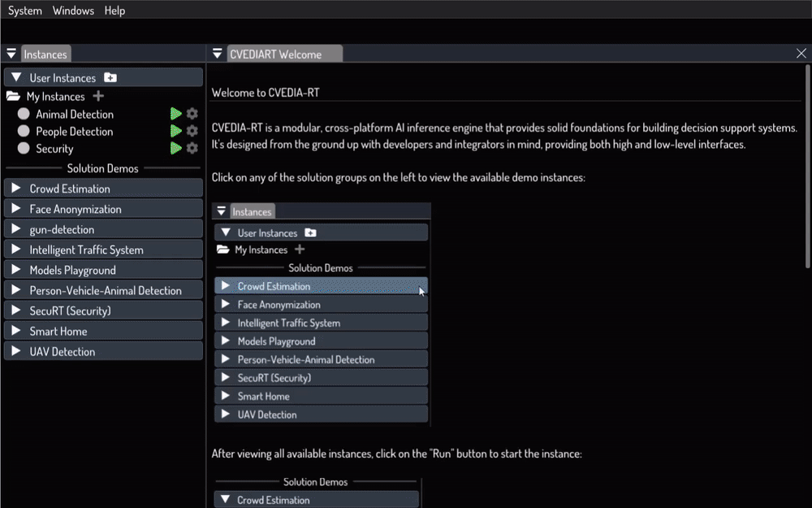Click the My Instances label
Screen dimensions: 812x508
(55, 97)
